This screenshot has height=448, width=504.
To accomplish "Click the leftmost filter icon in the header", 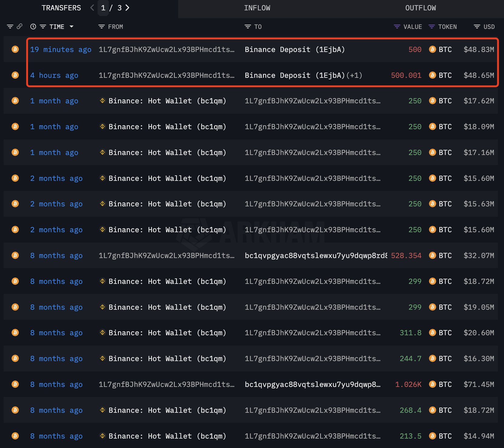I will pos(10,27).
